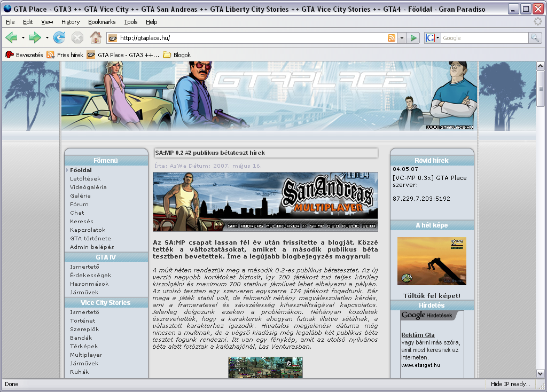Click the green Go arrow button

413,38
